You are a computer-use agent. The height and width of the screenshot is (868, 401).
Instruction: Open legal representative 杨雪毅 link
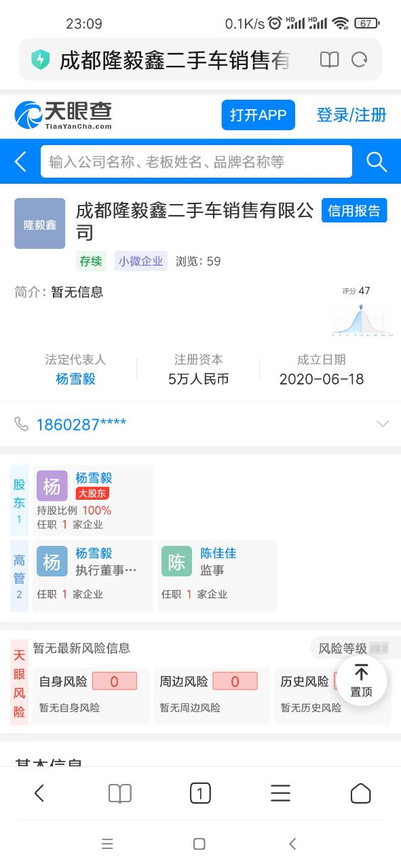coord(75,379)
